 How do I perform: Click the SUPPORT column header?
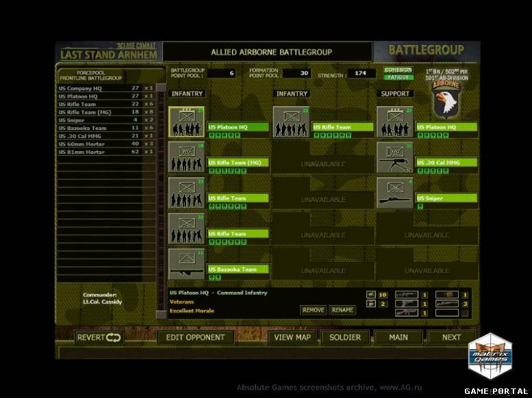395,94
